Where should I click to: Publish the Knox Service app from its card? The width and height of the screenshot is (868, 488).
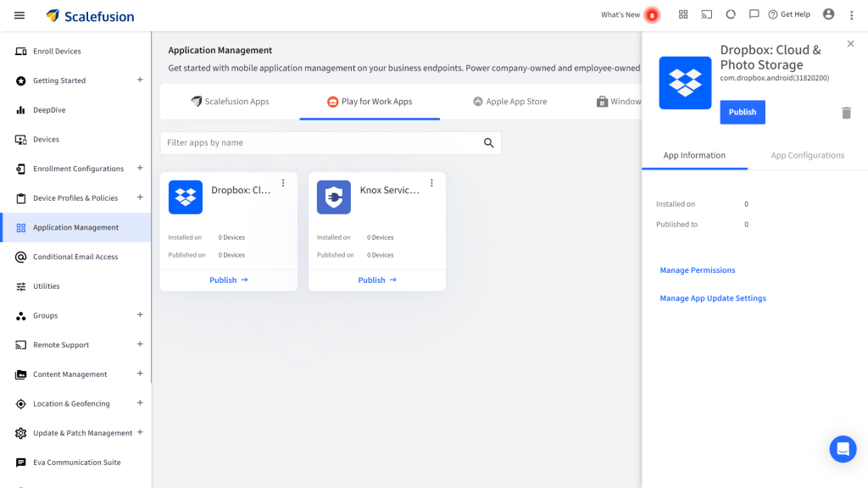click(377, 280)
